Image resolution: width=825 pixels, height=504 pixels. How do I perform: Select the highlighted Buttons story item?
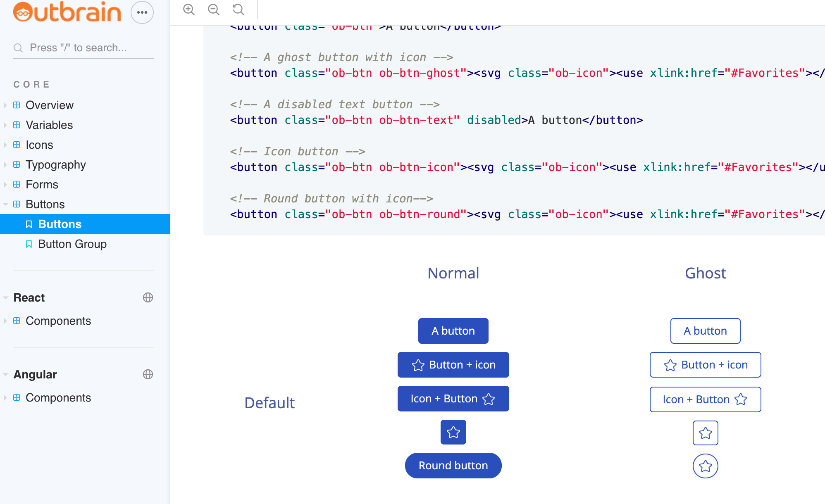coord(60,224)
